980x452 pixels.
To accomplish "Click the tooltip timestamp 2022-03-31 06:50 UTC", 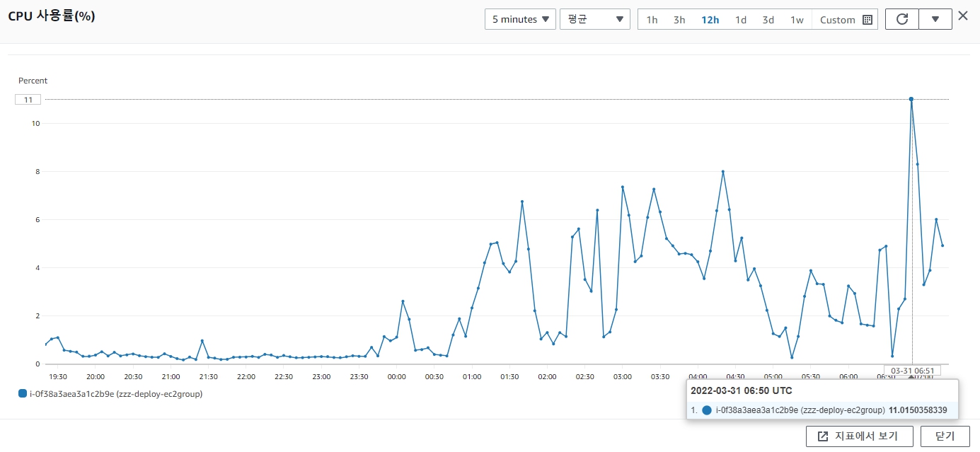I will (742, 390).
